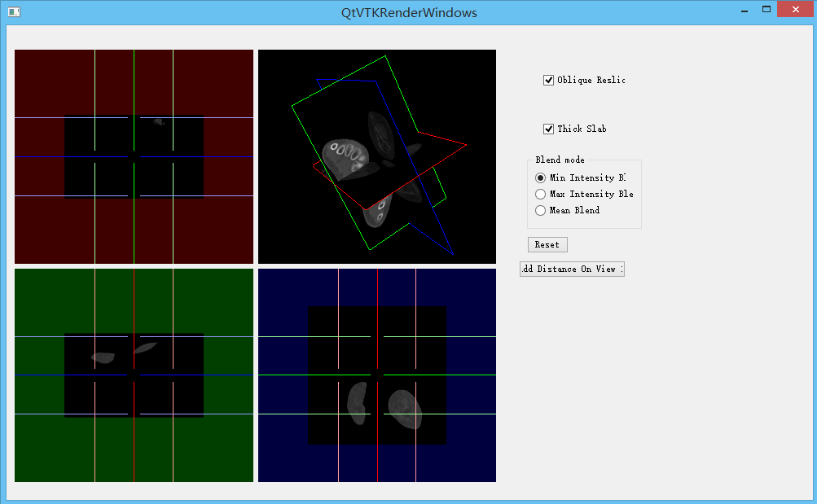Close the QtVTKRenderWindows window

[x=795, y=10]
